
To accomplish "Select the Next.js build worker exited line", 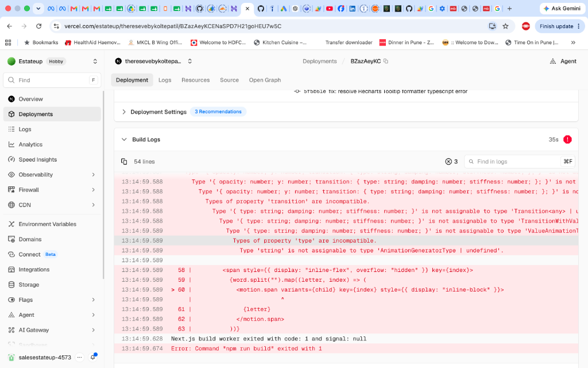I will tap(346, 339).
